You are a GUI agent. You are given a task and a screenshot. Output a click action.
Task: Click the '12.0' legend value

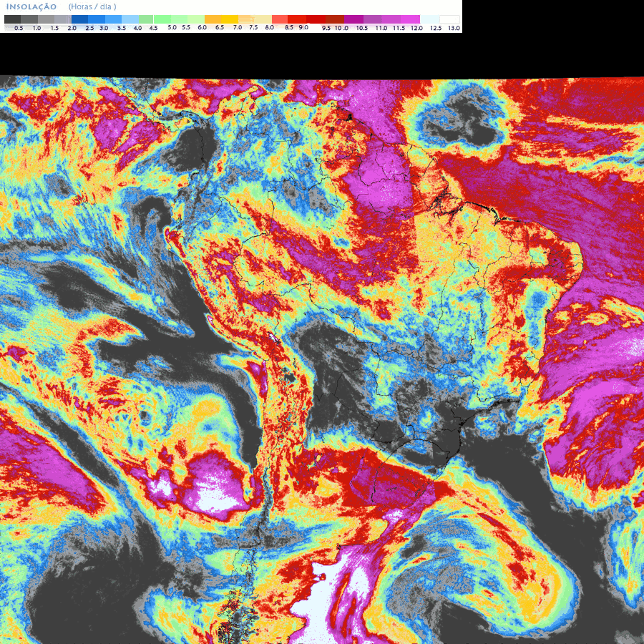click(x=416, y=28)
